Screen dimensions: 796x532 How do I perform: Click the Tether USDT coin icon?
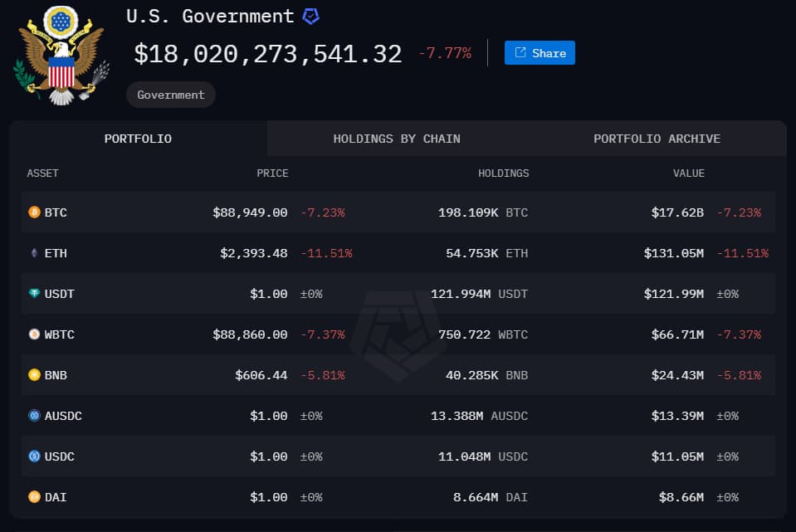[x=34, y=294]
